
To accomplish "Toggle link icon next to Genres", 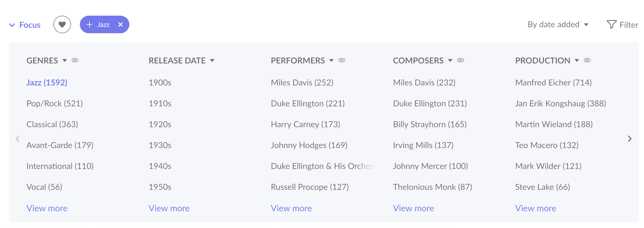I will 75,60.
